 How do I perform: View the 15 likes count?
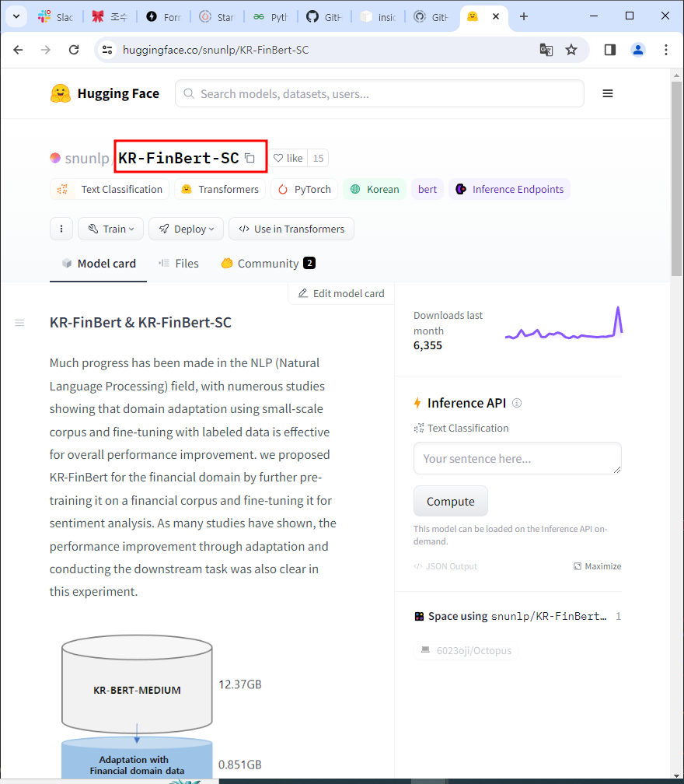tap(318, 159)
